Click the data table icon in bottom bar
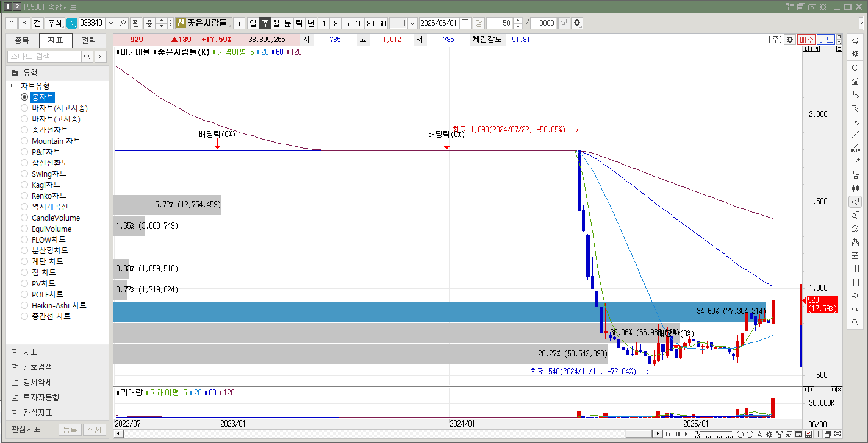868x443 pixels. [x=798, y=434]
